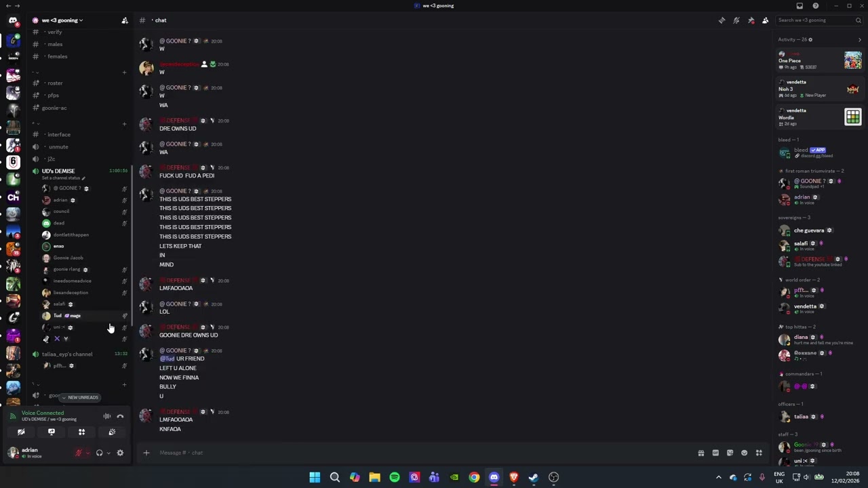Open the headphone output options chevron
The image size is (868, 488).
[108, 453]
